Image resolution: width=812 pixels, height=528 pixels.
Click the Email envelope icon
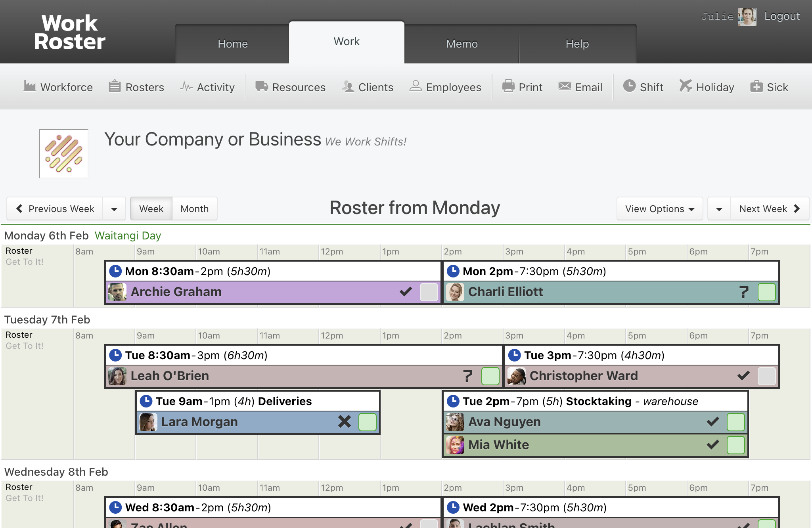point(565,86)
